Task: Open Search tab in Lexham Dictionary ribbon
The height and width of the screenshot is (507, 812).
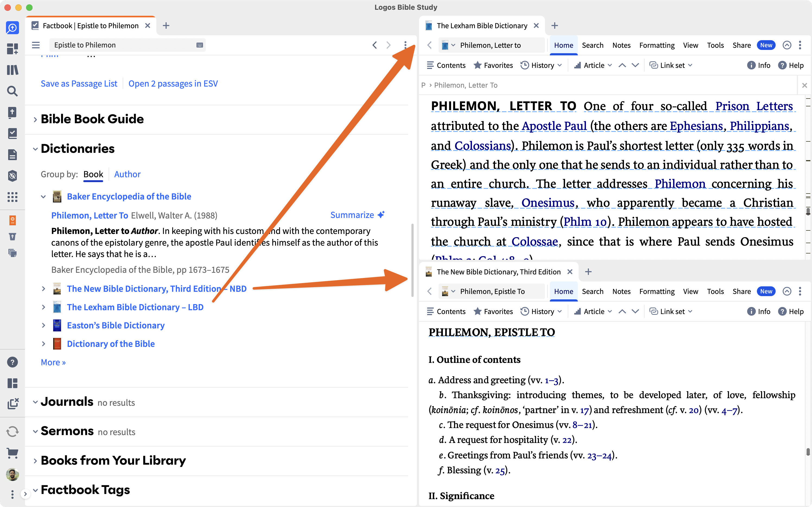Action: [x=592, y=45]
